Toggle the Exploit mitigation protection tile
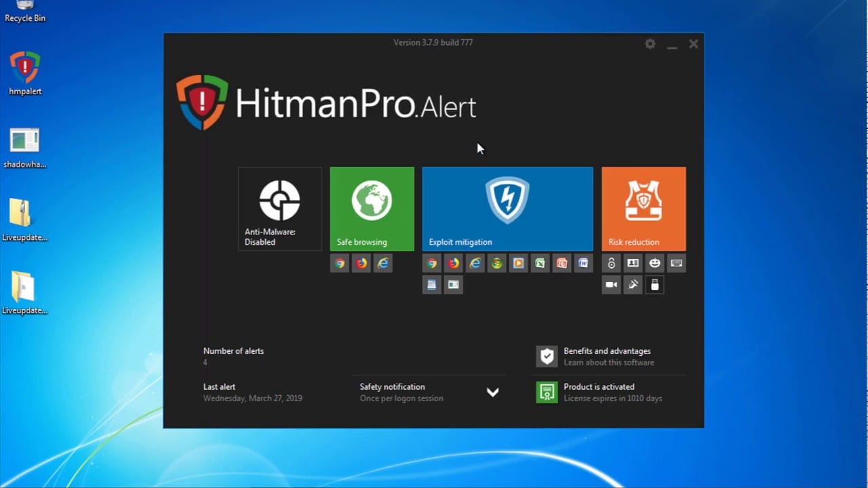The width and height of the screenshot is (868, 488). [x=507, y=208]
